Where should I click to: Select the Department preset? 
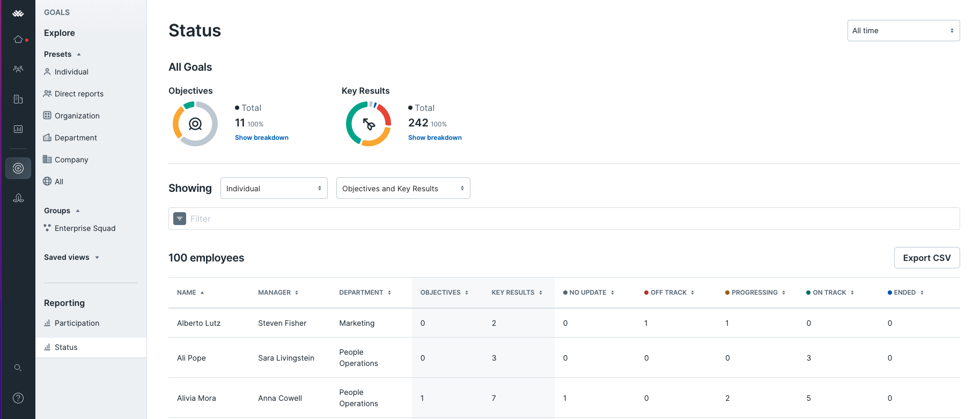click(70, 138)
